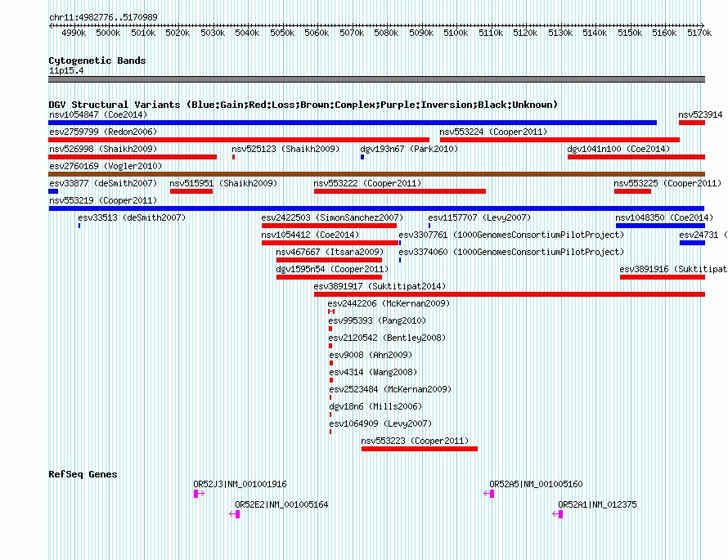Select the red nsv553225 (Cooper2011) loss bar
Viewport: 728px width, 560px height.
click(x=632, y=191)
